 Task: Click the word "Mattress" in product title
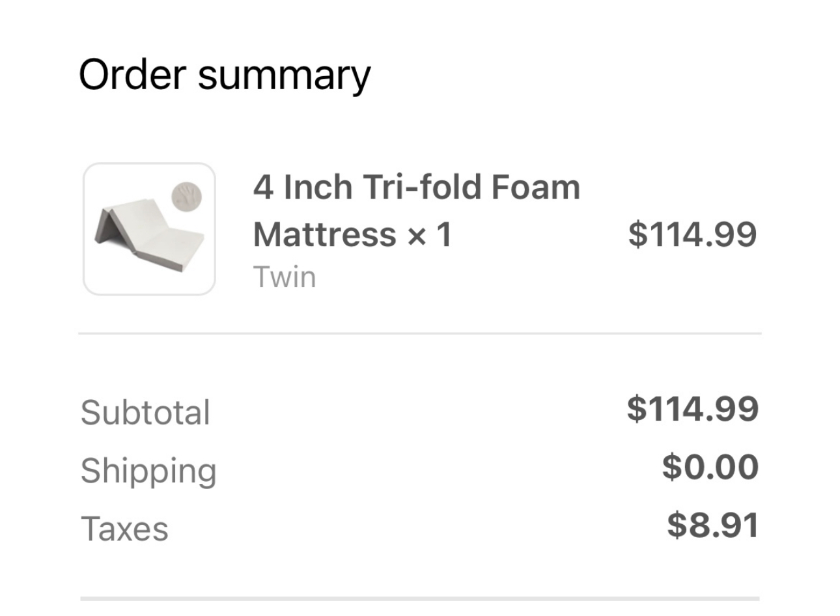[324, 234]
